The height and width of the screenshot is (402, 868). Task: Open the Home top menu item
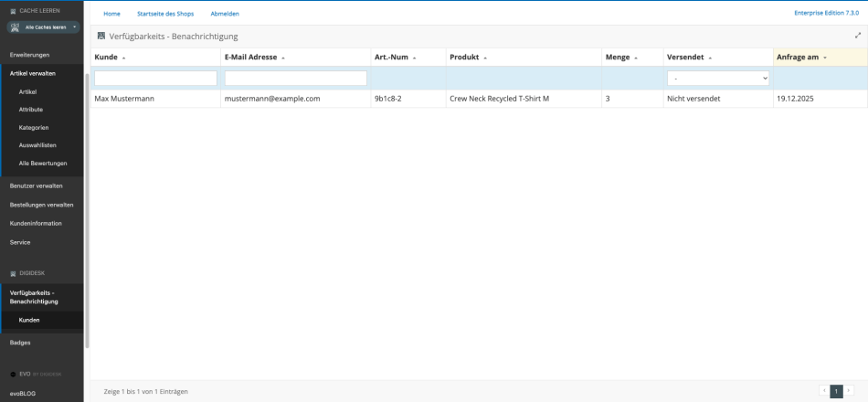(111, 14)
